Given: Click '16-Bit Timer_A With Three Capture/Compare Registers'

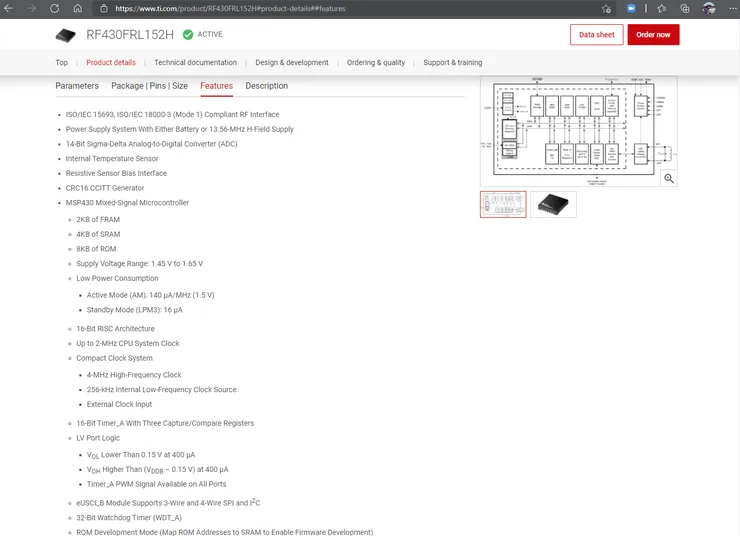Looking at the screenshot, I should [x=165, y=423].
